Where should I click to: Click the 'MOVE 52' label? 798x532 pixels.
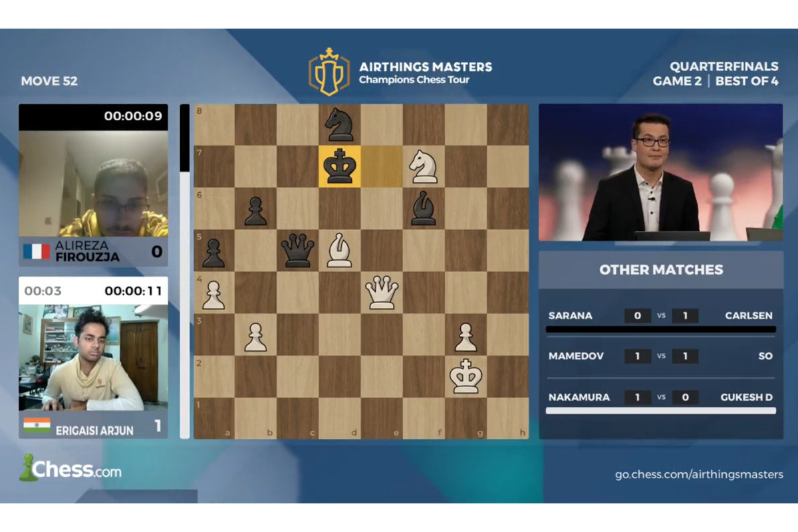(x=49, y=81)
